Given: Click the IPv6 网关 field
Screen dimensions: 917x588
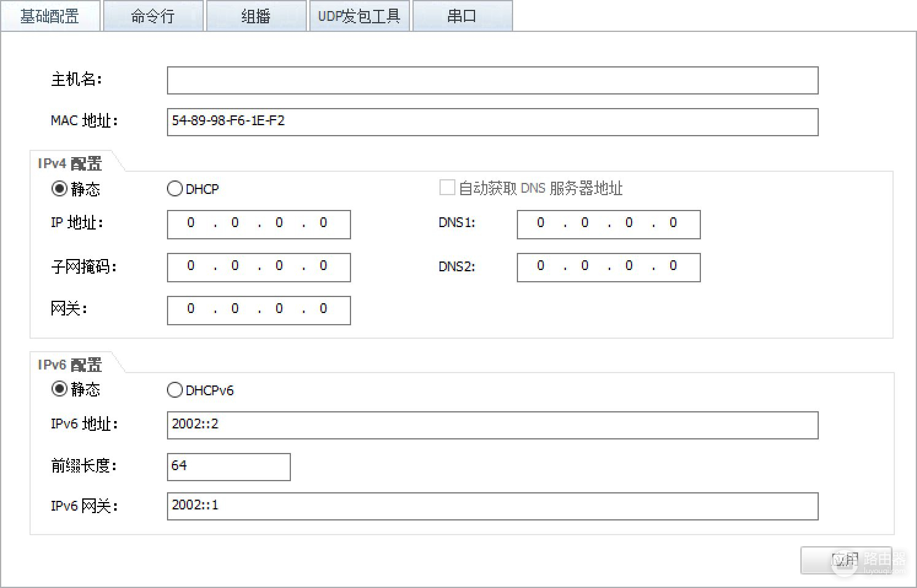Looking at the screenshot, I should (x=492, y=506).
